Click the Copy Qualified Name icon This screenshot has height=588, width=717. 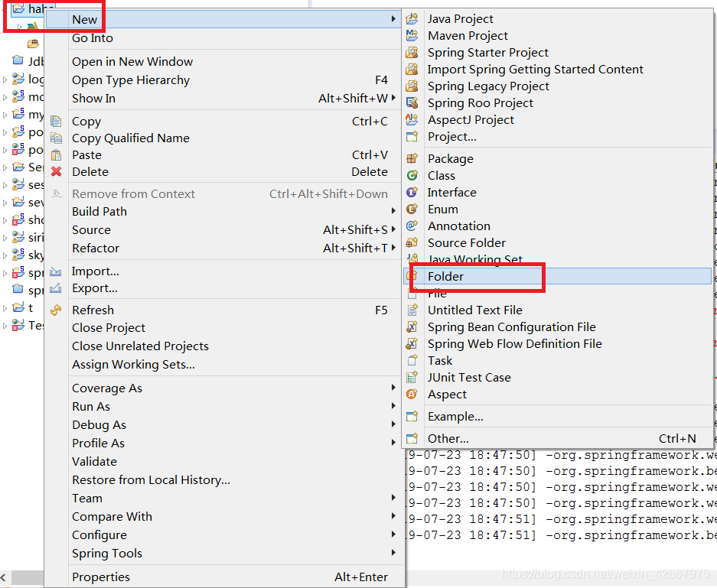56,138
